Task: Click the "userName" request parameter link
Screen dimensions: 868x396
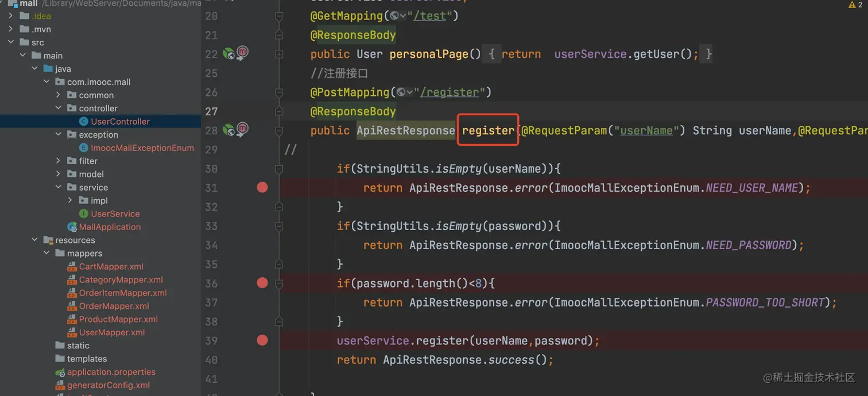Action: coord(646,130)
